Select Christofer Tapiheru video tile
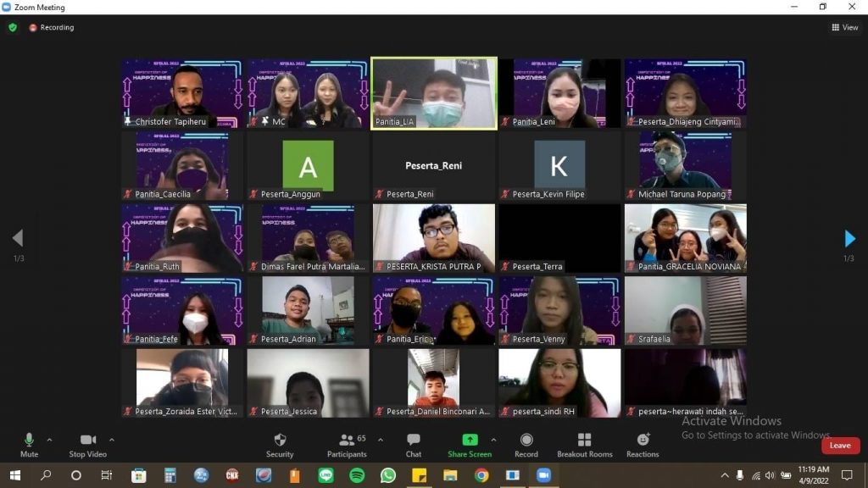The height and width of the screenshot is (488, 868). point(182,93)
